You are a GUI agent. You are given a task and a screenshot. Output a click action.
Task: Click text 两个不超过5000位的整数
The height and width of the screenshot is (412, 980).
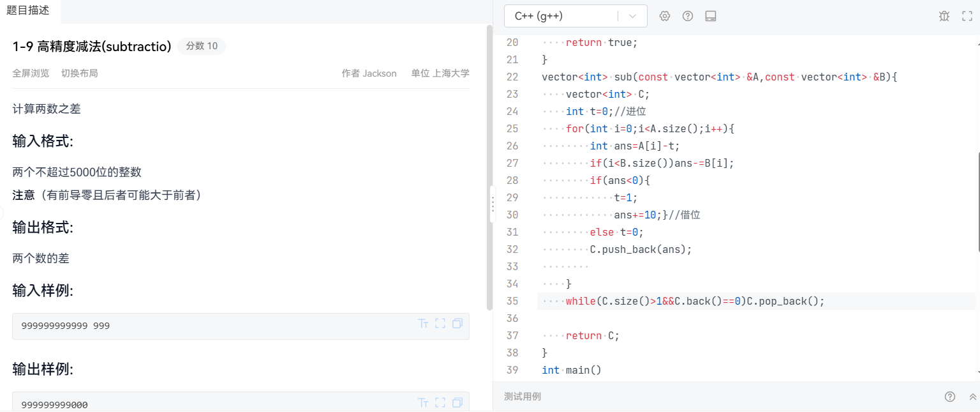(x=77, y=172)
